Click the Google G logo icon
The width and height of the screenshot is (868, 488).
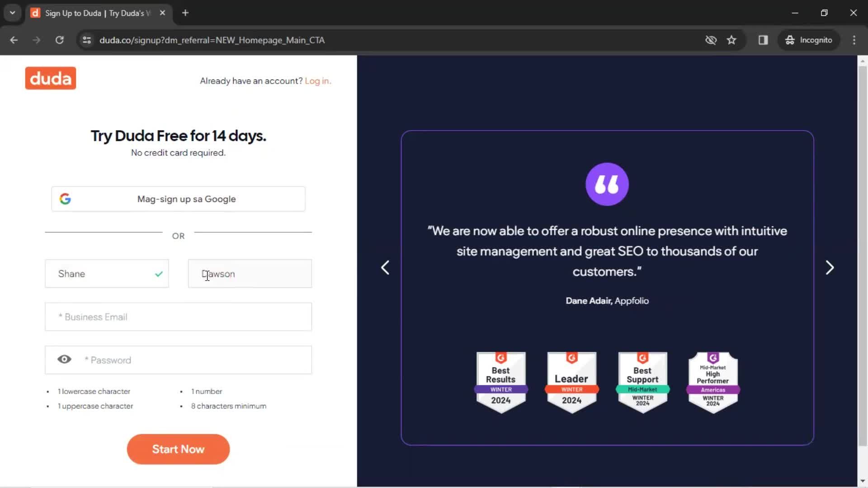pyautogui.click(x=65, y=199)
